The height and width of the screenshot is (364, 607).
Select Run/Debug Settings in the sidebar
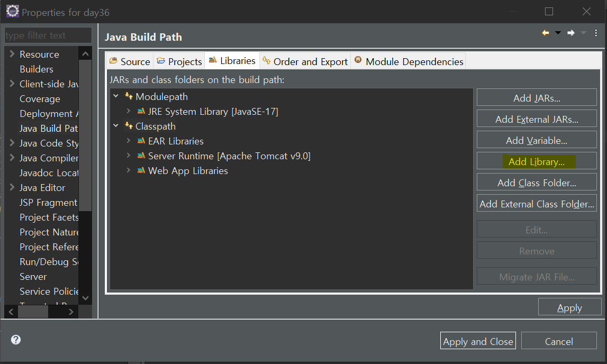(x=49, y=262)
